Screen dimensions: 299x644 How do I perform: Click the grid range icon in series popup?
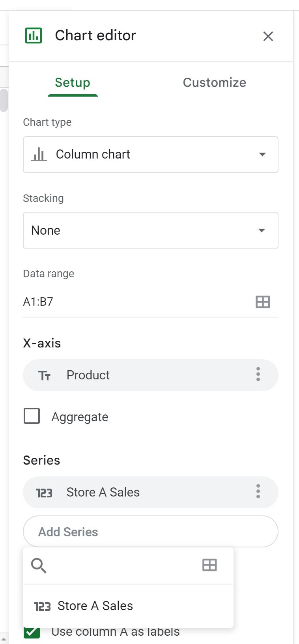[x=209, y=565]
